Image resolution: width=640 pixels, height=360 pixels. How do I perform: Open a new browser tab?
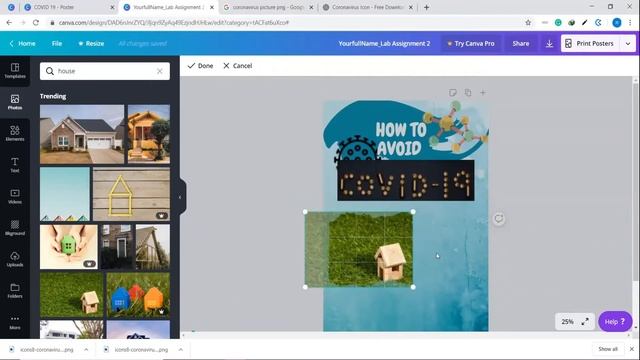pyautogui.click(x=427, y=7)
